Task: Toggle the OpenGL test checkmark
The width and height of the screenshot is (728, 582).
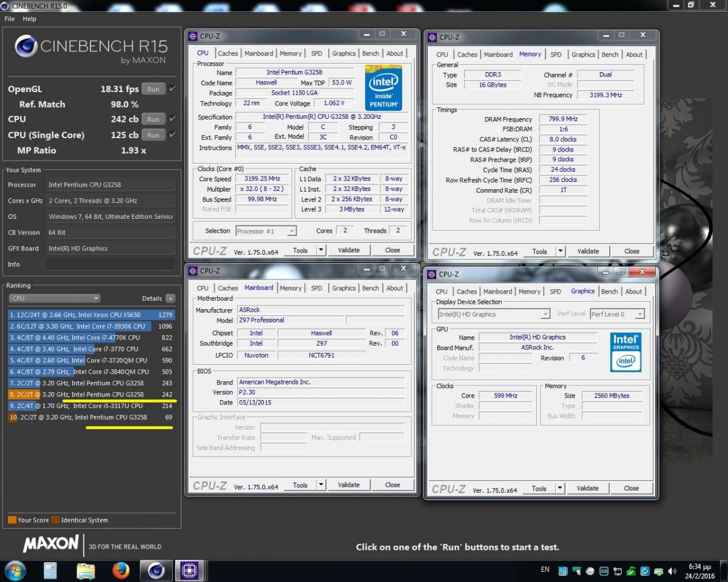Action: point(172,89)
